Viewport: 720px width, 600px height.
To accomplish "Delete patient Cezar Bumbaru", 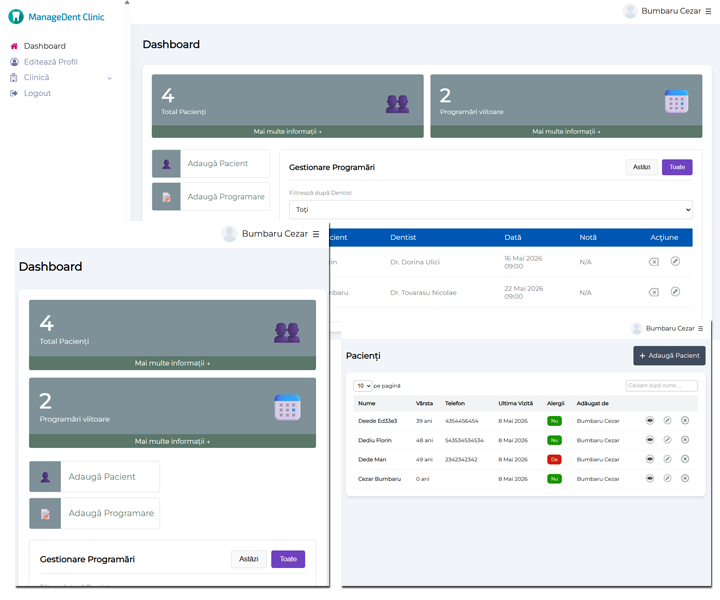I will tap(685, 478).
